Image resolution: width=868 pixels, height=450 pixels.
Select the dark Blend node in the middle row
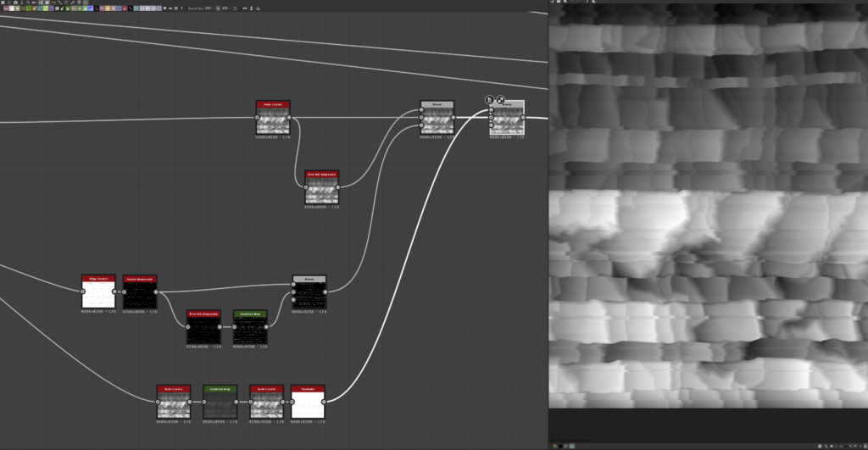[x=309, y=292]
